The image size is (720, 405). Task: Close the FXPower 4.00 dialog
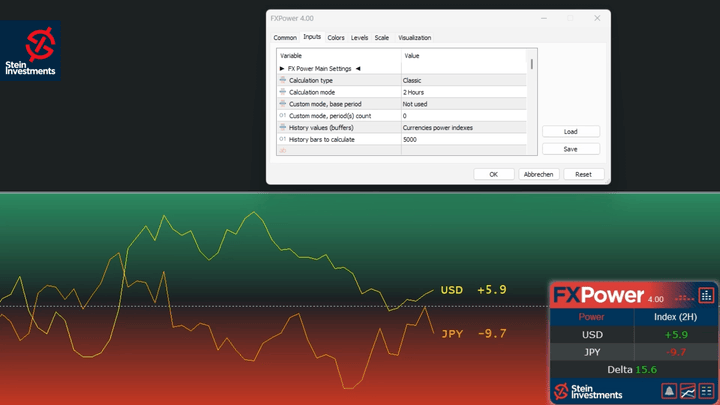coord(597,18)
